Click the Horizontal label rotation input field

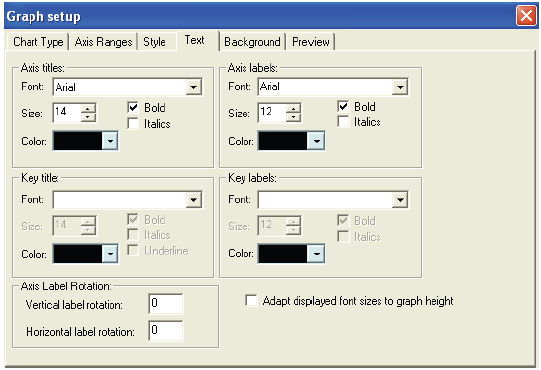(x=166, y=331)
